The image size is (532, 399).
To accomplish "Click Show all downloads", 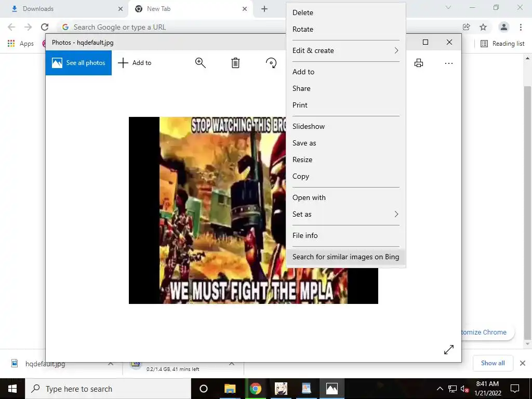I will coord(493,363).
